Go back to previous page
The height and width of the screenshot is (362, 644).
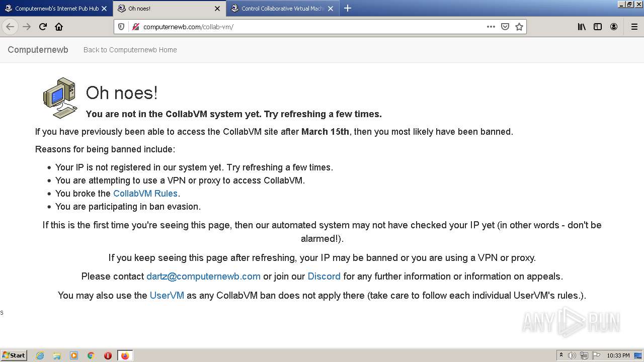coord(10,27)
